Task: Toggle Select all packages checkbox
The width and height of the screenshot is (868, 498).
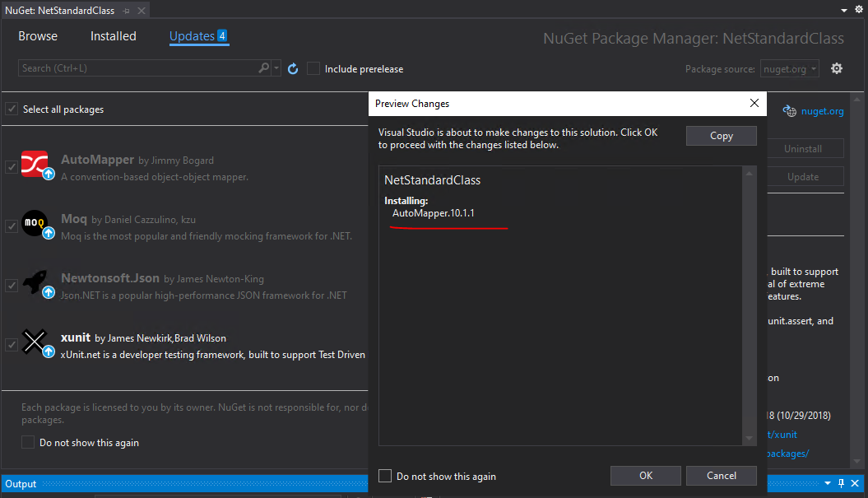Action: coord(12,109)
